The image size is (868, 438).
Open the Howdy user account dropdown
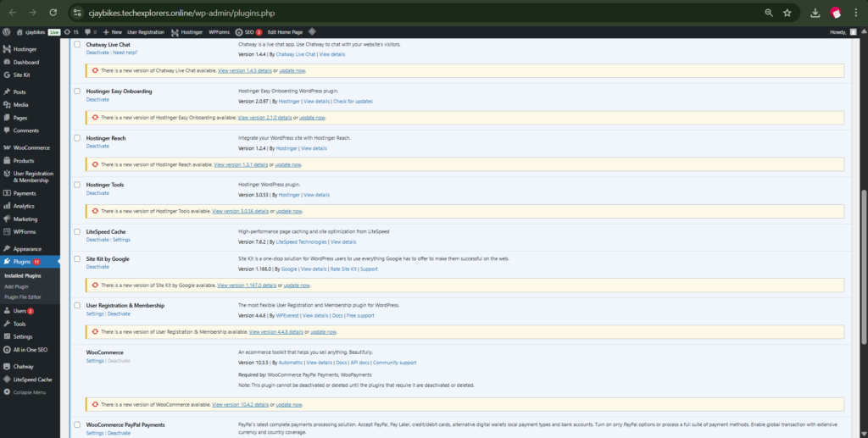(x=843, y=32)
